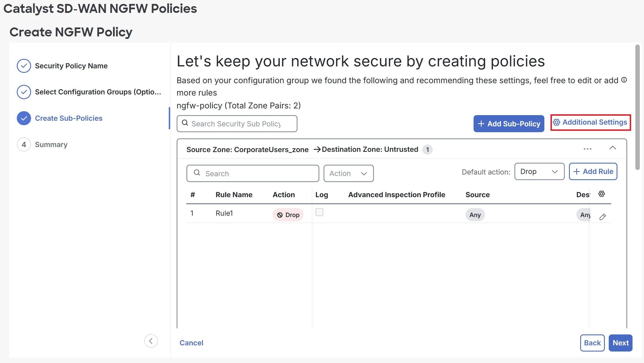Viewport: 644px width, 363px height.
Task: Go to the Summary step
Action: click(x=51, y=144)
